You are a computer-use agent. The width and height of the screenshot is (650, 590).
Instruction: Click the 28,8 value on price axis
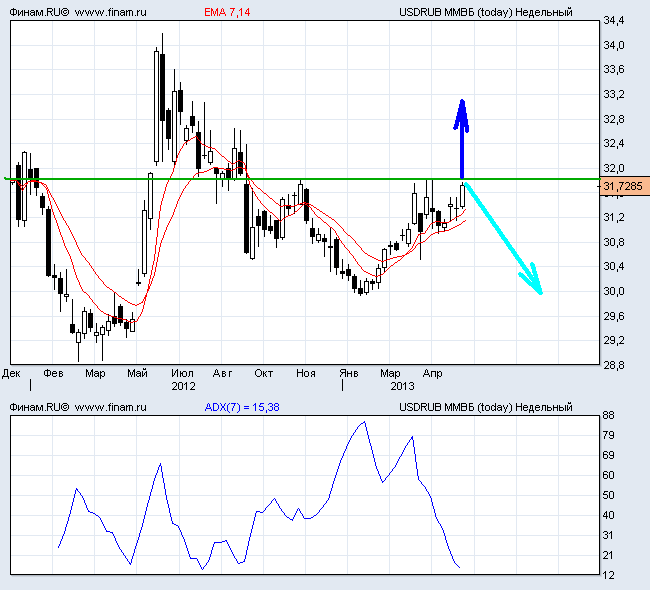(x=614, y=365)
